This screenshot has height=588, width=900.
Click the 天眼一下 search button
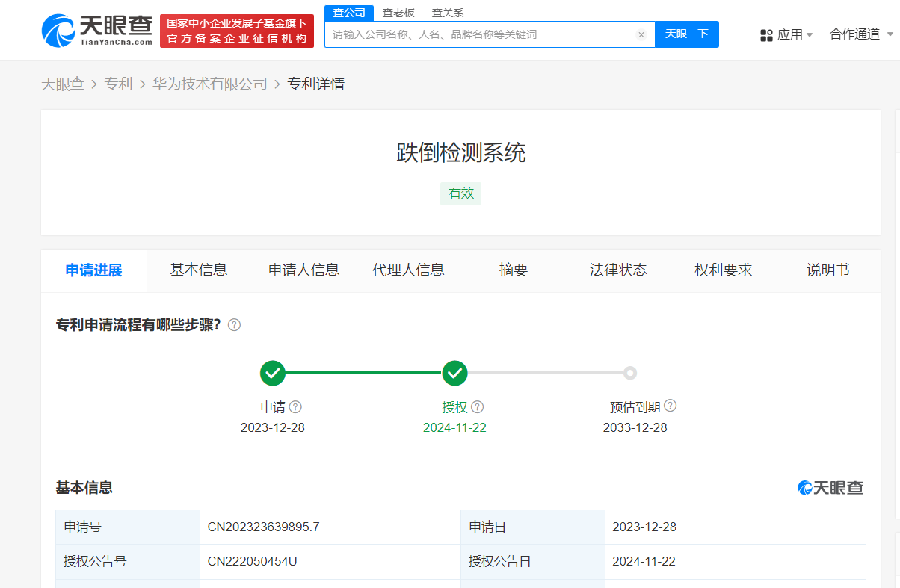coord(687,34)
